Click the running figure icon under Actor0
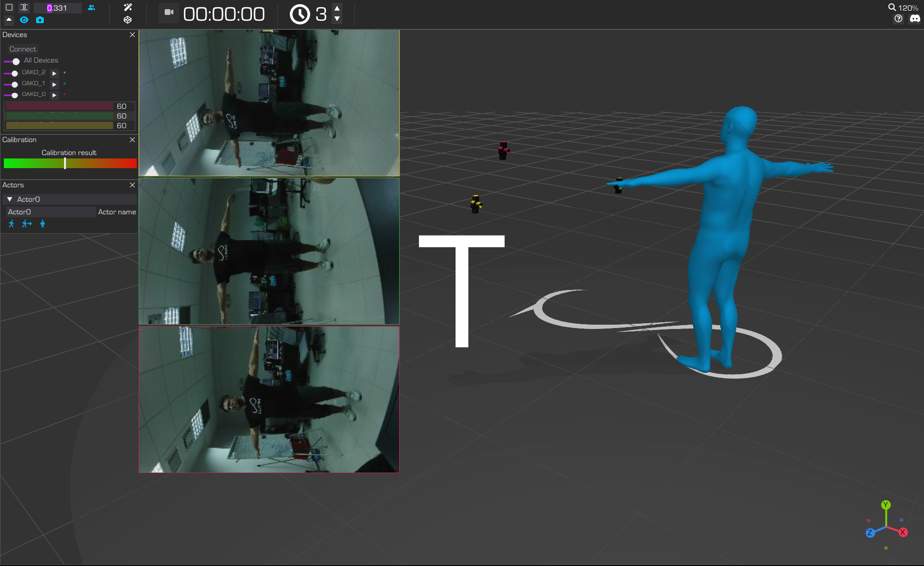 click(x=12, y=224)
